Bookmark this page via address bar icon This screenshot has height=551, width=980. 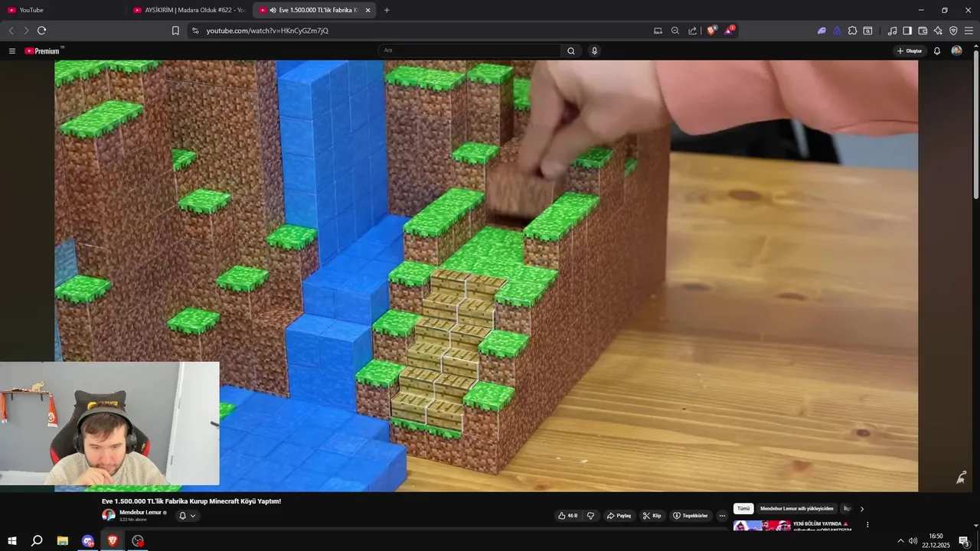click(175, 31)
